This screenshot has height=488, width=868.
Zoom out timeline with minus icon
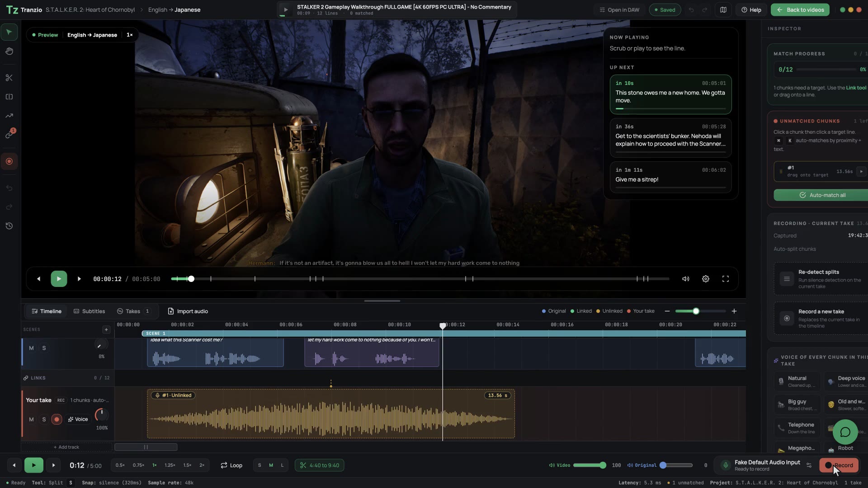click(x=667, y=311)
